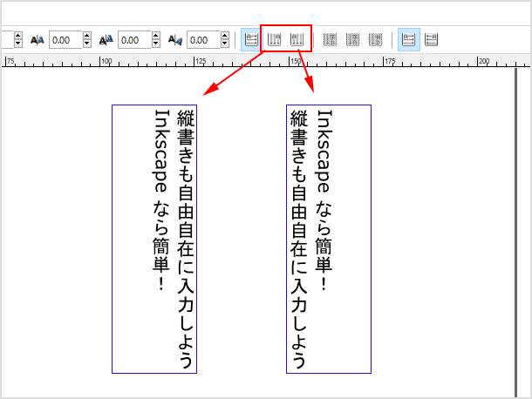Click the horizontal kerning icon
This screenshot has height=399, width=532.
click(175, 40)
